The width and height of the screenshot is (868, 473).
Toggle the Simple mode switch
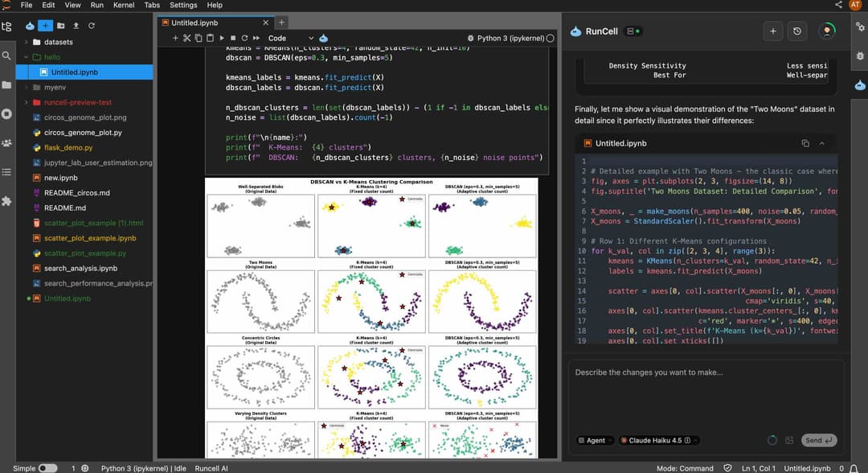[47, 468]
